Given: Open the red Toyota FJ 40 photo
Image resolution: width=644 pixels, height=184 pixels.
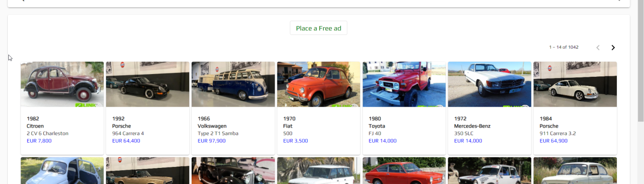Looking at the screenshot, I should (404, 84).
